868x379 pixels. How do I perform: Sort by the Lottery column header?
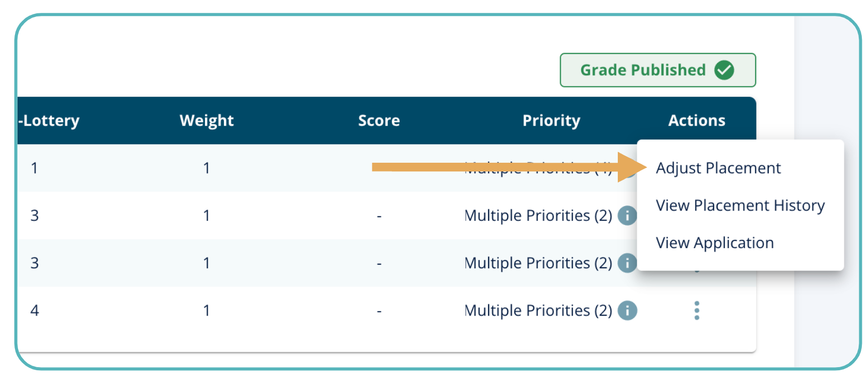tap(50, 120)
